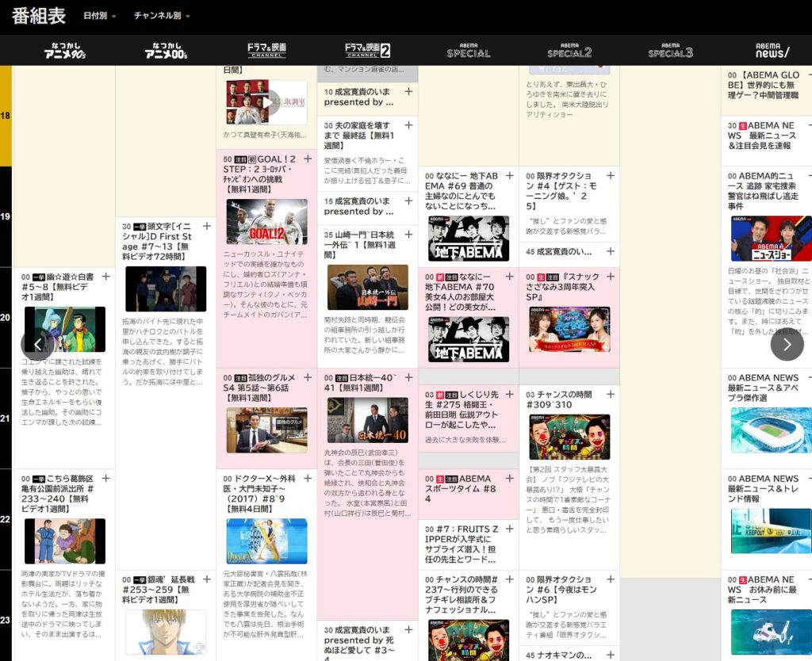812x661 pixels.
Task: Add チャンスの時間 #237 with plus icon
Action: (510, 579)
